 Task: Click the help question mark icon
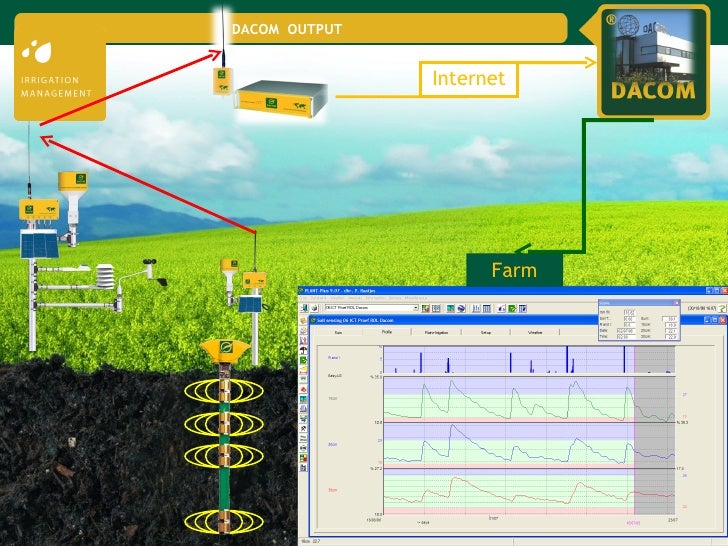tap(722, 308)
